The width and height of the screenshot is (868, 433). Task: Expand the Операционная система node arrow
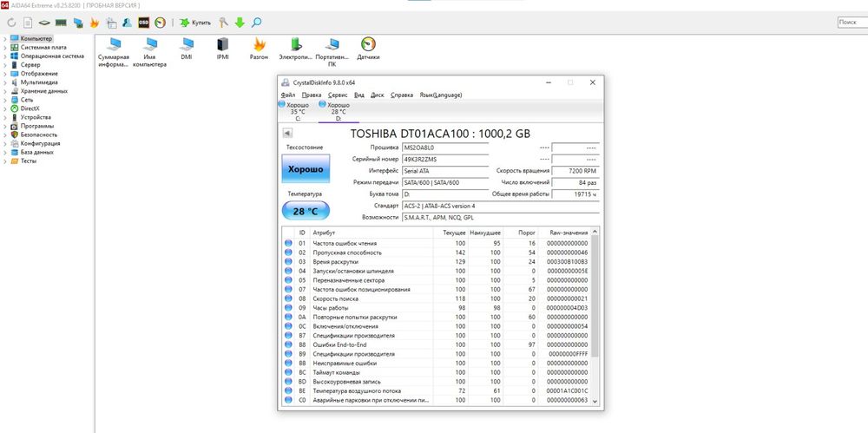pos(5,56)
